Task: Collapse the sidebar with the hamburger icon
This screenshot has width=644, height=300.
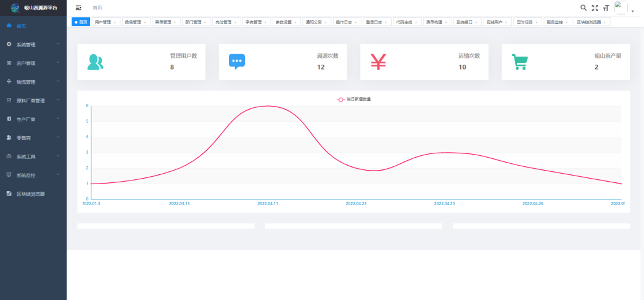Action: point(78,7)
